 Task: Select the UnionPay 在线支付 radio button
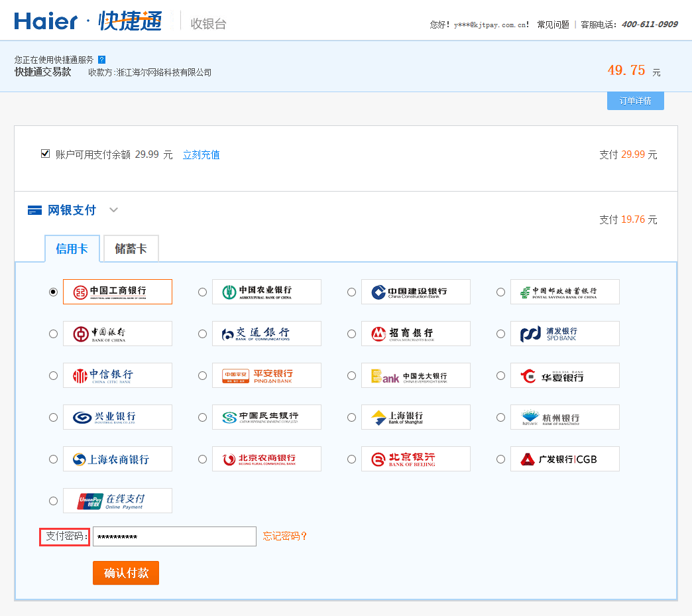tap(54, 501)
